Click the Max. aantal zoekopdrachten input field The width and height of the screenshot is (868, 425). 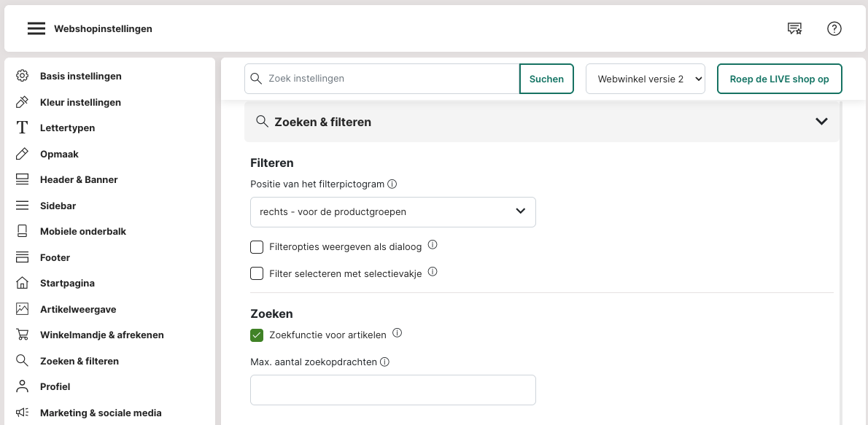click(x=392, y=390)
